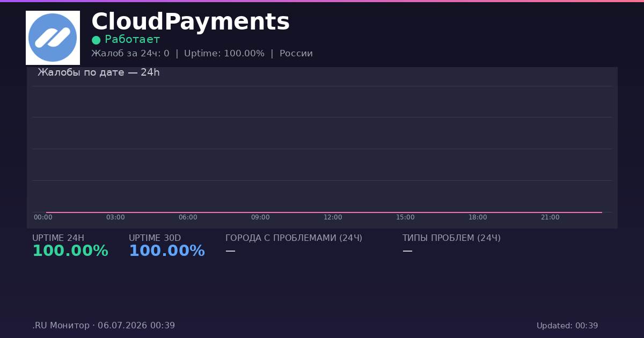Click the green status dot
The width and height of the screenshot is (644, 338).
pos(96,40)
